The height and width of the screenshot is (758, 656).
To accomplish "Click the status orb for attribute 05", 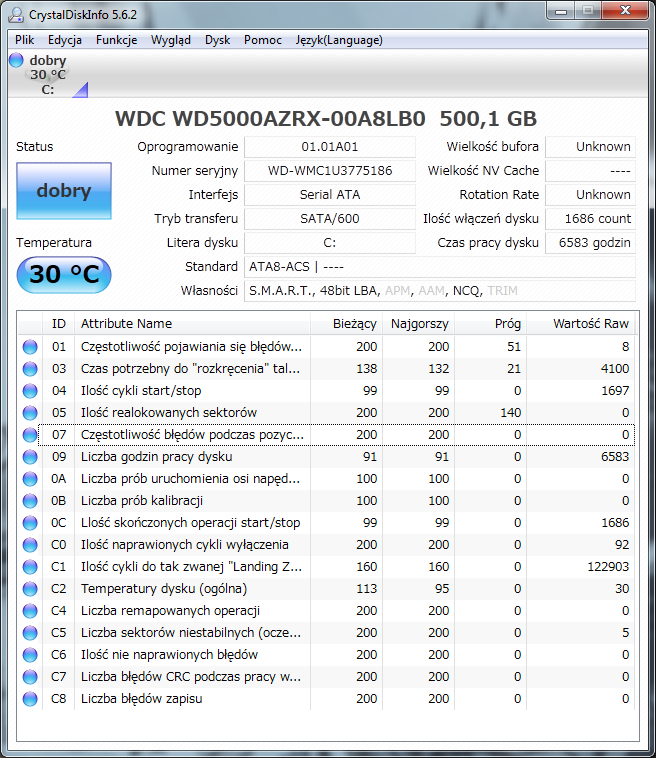I will click(30, 413).
